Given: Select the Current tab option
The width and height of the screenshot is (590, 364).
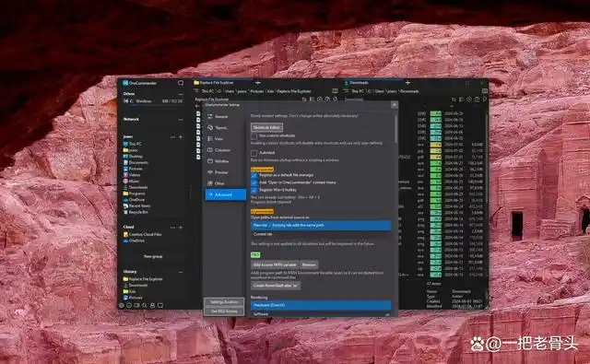Looking at the screenshot, I should 321,234.
